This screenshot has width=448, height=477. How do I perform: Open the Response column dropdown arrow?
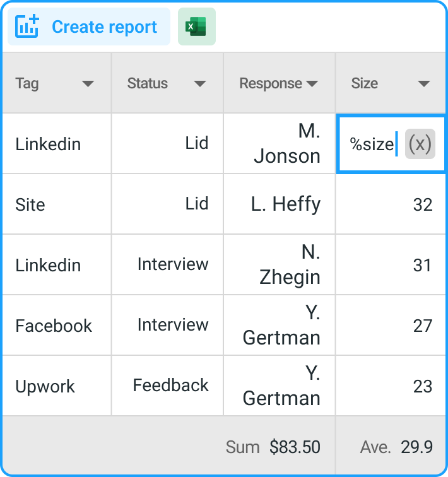pos(311,84)
